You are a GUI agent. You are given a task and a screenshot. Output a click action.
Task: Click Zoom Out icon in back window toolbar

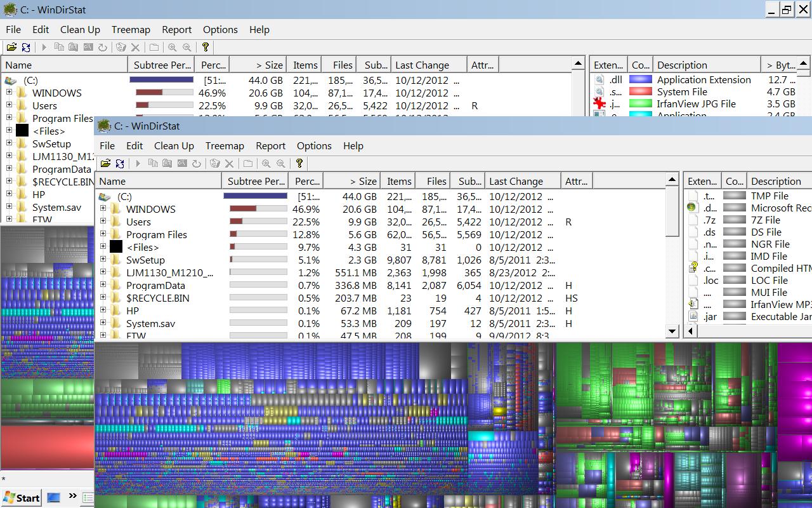tap(187, 47)
